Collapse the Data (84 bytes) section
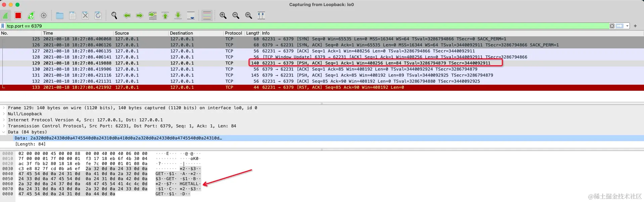This screenshot has width=644, height=202. [4, 132]
